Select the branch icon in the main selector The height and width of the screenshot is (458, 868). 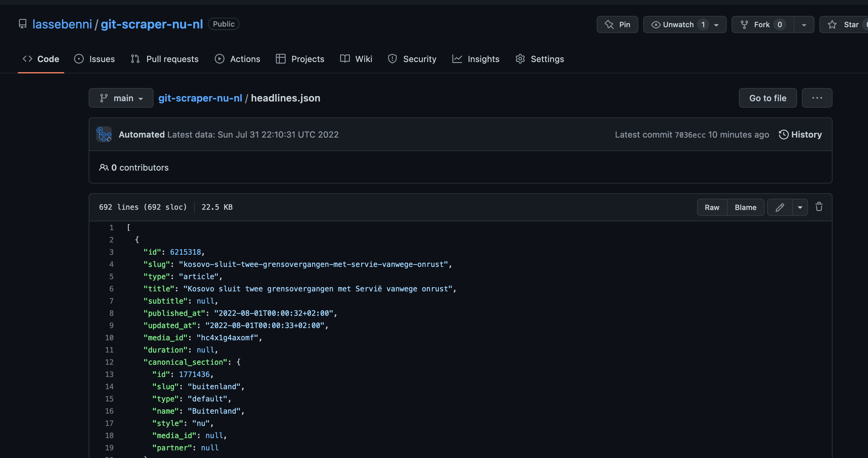(104, 98)
